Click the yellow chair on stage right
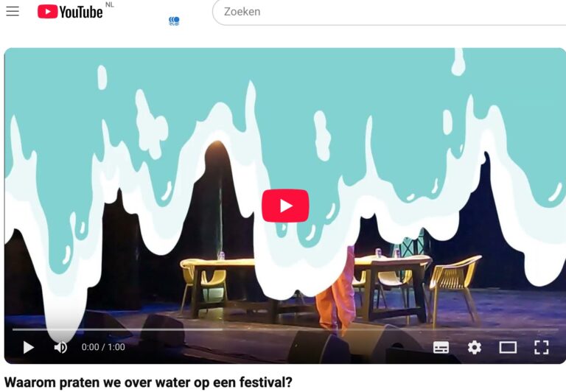Screen dimensions: 566x392 [456, 288]
